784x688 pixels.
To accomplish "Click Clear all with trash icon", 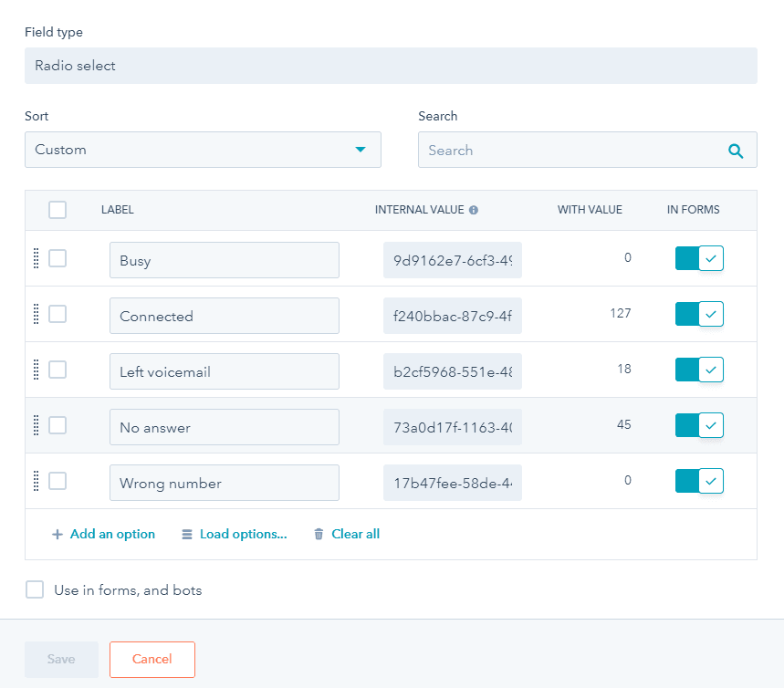I will 346,535.
